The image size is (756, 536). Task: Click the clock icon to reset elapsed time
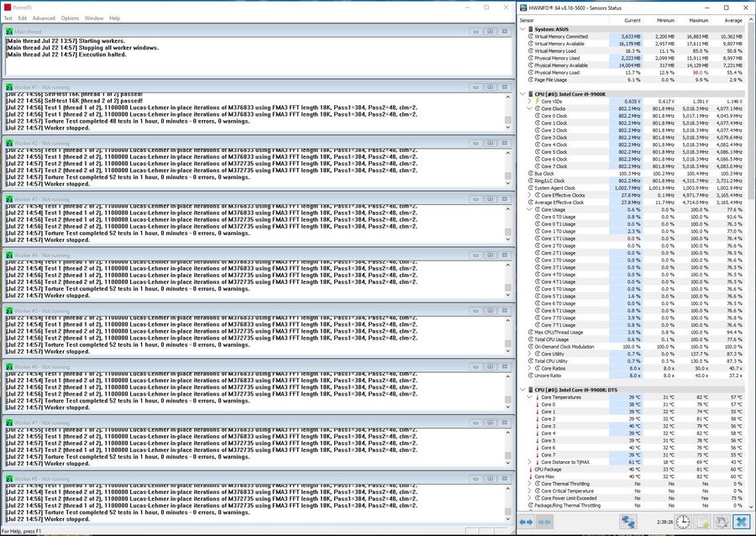[x=683, y=522]
